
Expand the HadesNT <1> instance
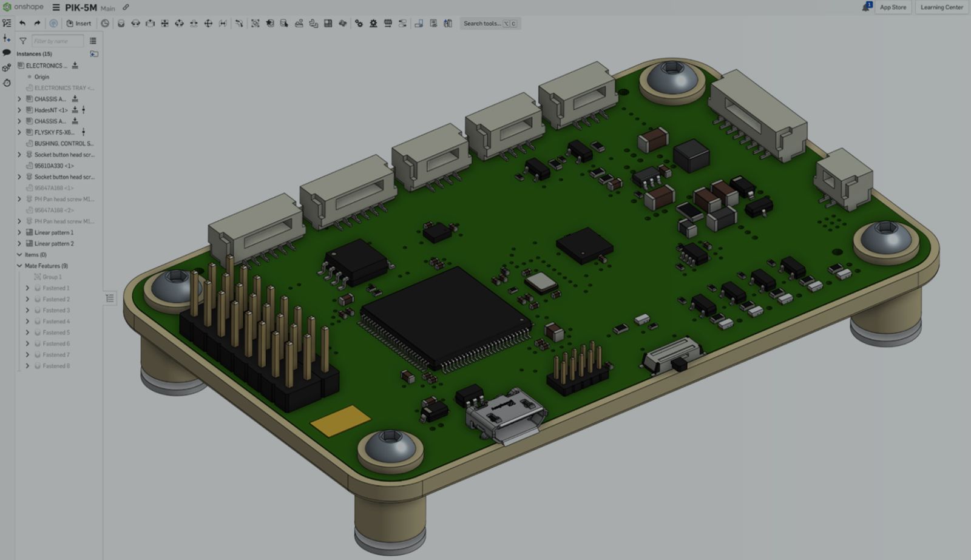tap(19, 110)
